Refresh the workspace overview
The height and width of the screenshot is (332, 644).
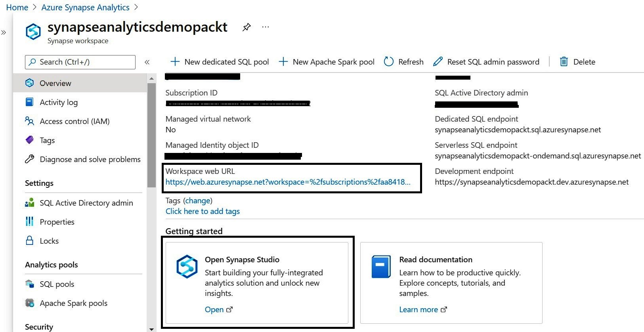tap(404, 62)
